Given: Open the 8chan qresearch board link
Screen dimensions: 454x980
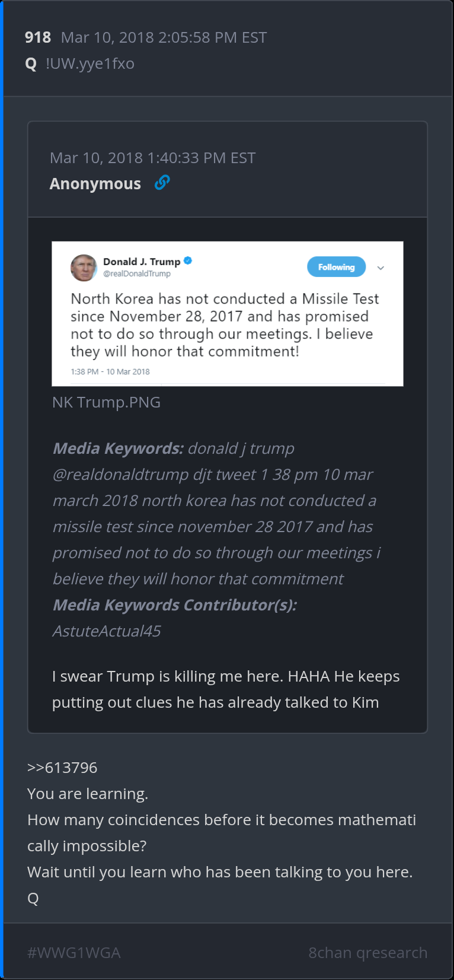Looking at the screenshot, I should tap(367, 953).
